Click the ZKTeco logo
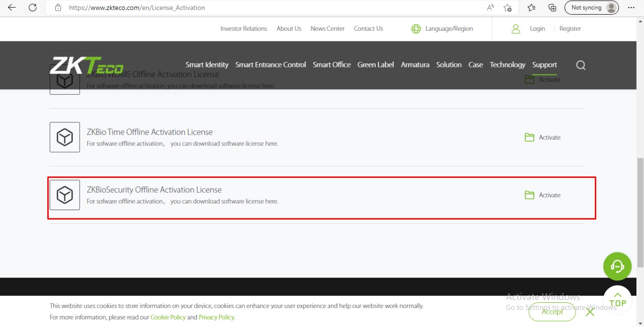This screenshot has width=644, height=326. coord(87,66)
